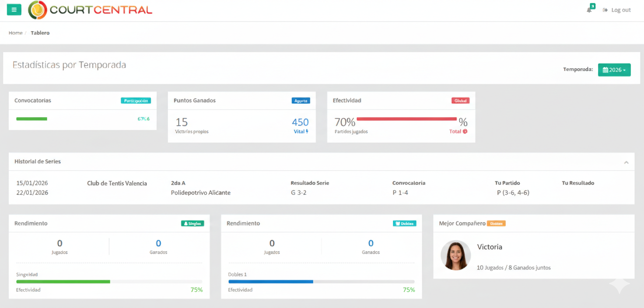The image size is (644, 308).
Task: Click the blue Dobles badge on Rendimiento
Action: tap(404, 223)
